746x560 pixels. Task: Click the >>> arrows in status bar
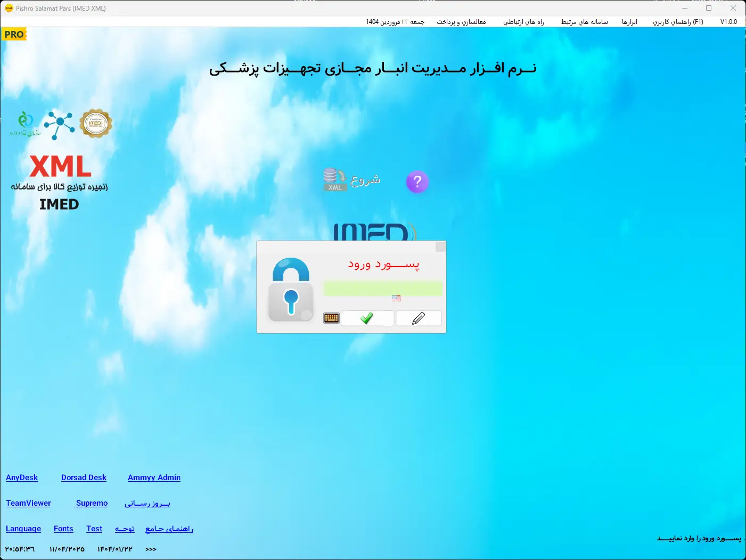(x=151, y=549)
